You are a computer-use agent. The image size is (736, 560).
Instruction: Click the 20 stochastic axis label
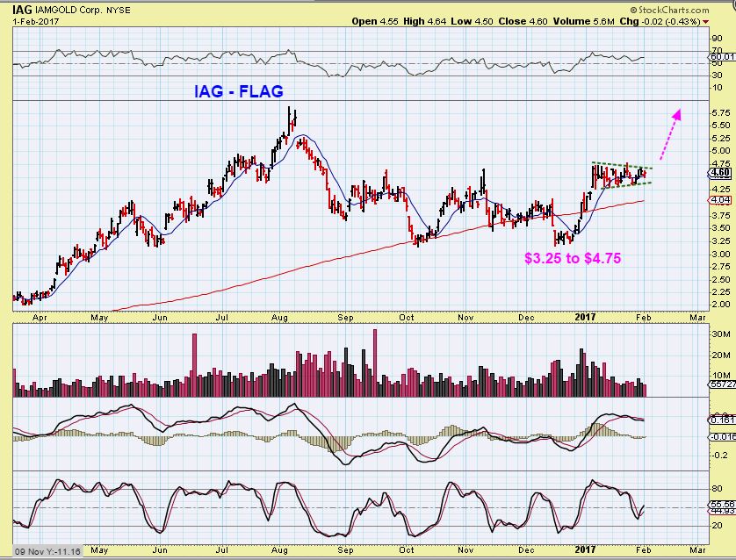coord(717,525)
